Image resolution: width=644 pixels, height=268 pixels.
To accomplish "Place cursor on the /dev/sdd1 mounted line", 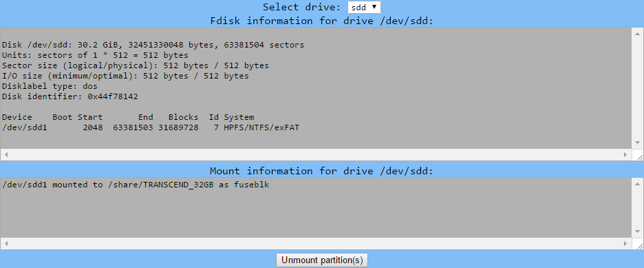I will [136, 185].
